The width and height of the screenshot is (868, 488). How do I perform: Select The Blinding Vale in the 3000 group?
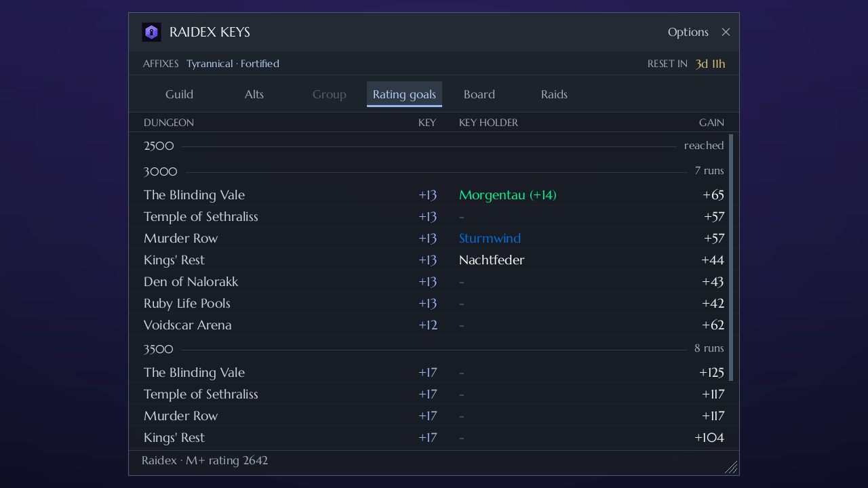(434, 195)
